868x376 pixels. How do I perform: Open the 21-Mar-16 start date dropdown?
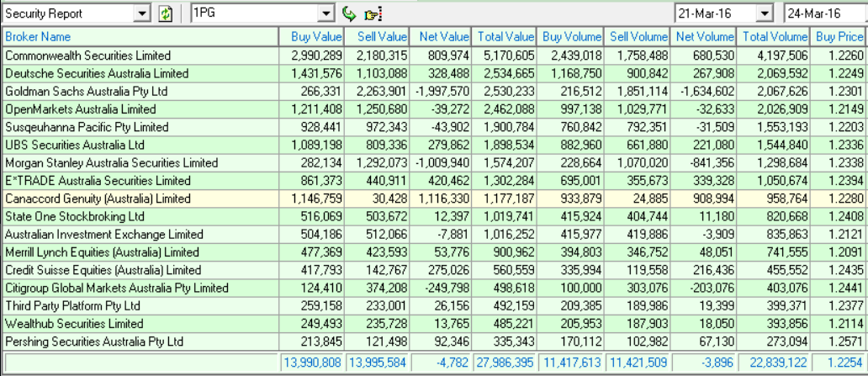765,13
